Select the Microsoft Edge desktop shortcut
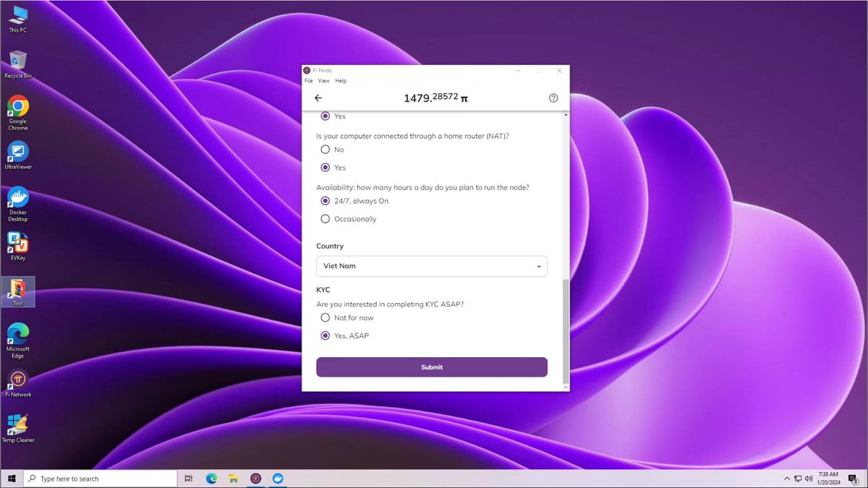Screen dimensions: 868x488 (x=18, y=341)
